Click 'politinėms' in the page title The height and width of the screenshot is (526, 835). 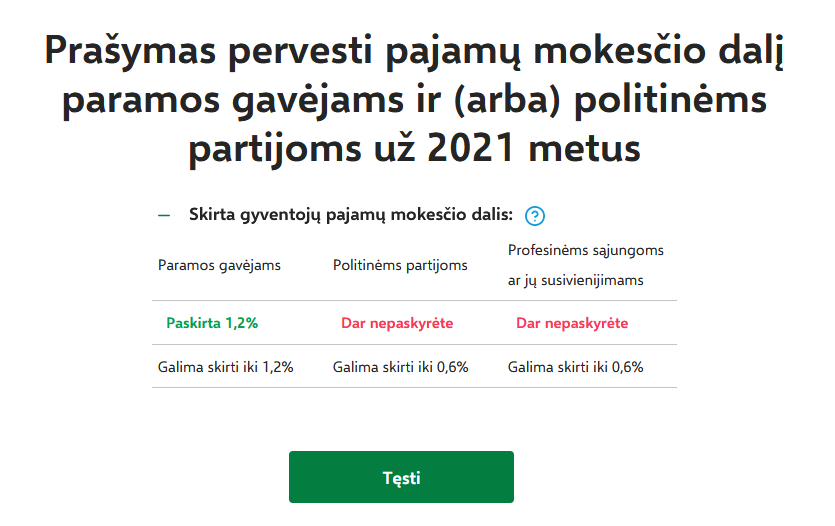click(670, 100)
